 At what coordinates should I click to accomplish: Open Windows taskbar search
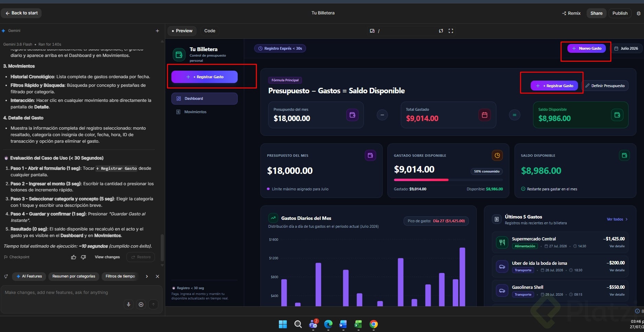coord(298,324)
